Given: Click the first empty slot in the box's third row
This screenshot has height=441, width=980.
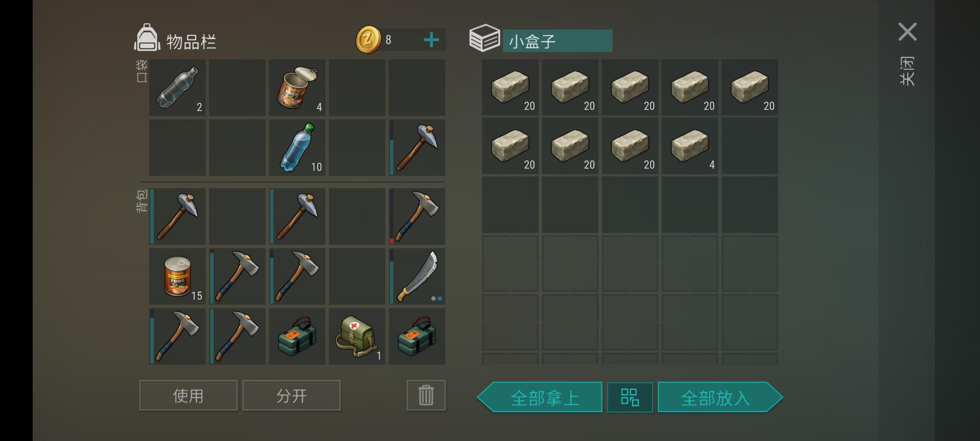Looking at the screenshot, I should pyautogui.click(x=510, y=205).
